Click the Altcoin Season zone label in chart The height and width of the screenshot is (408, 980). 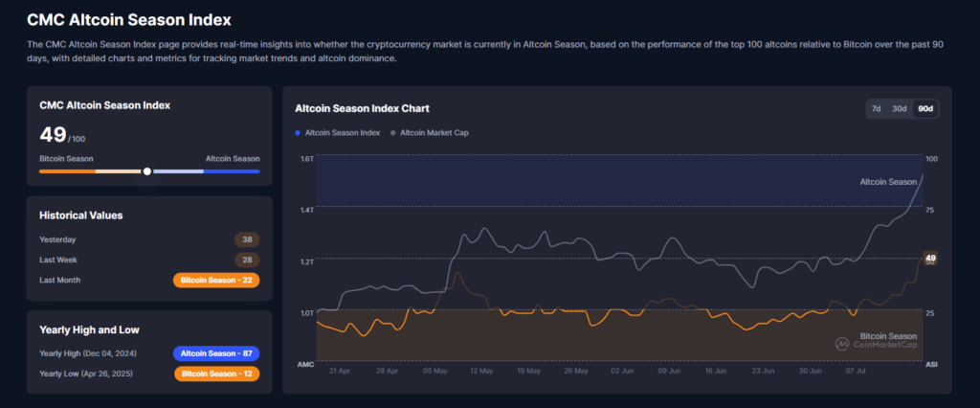click(887, 182)
